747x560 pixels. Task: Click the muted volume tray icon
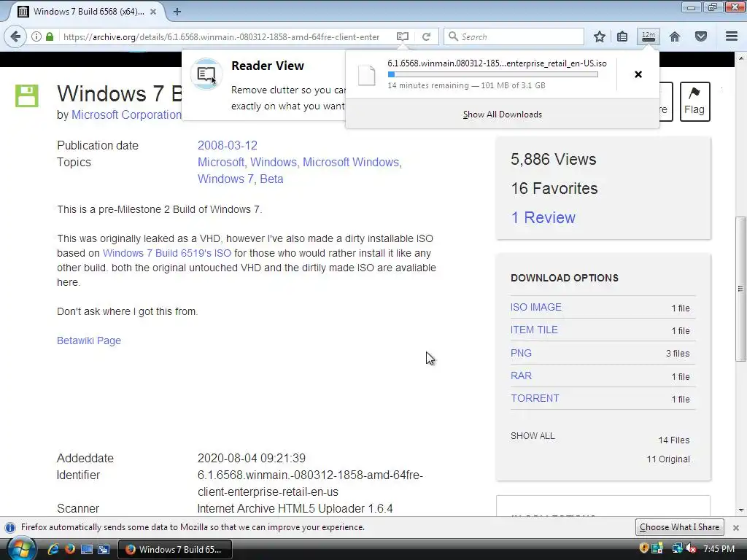(691, 548)
